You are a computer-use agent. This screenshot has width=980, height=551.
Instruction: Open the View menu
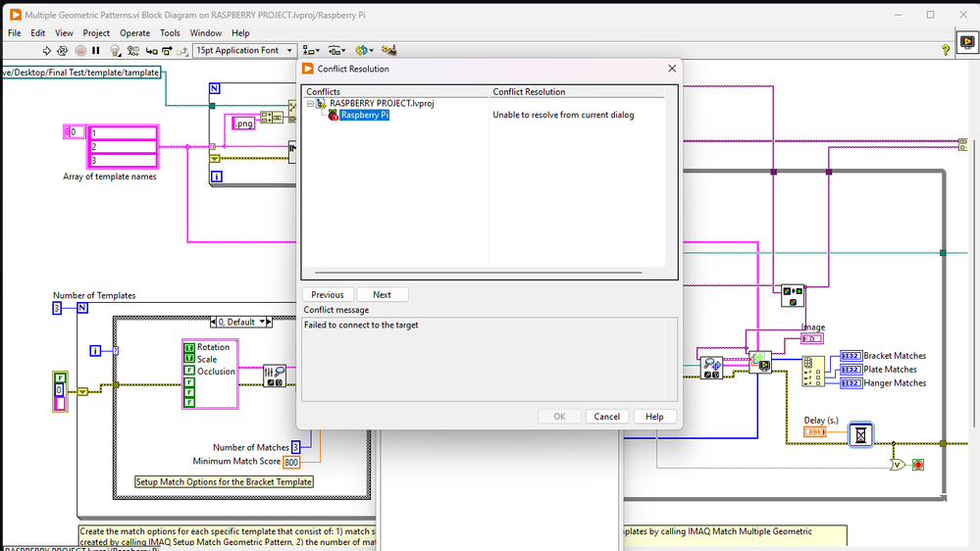[x=64, y=33]
